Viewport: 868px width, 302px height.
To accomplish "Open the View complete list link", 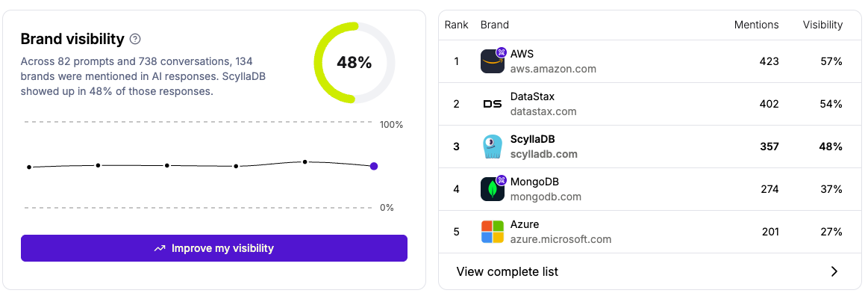I will click(x=508, y=271).
